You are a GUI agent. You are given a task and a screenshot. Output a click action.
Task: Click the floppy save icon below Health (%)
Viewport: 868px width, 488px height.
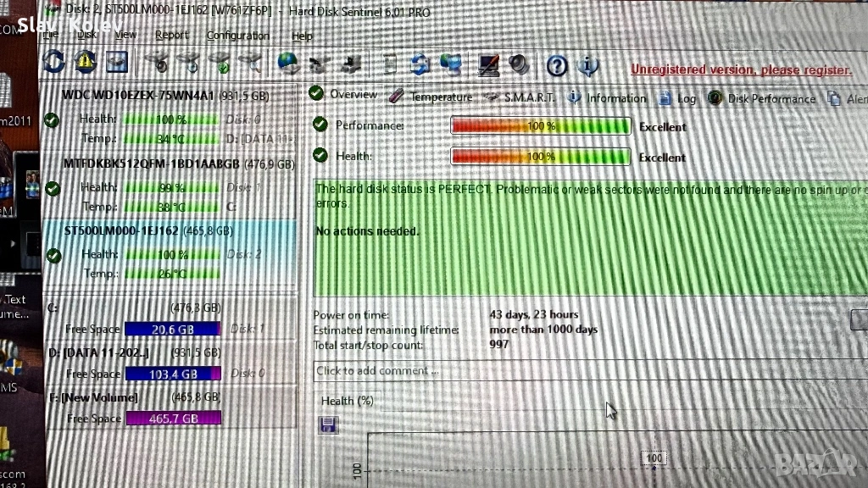(328, 424)
